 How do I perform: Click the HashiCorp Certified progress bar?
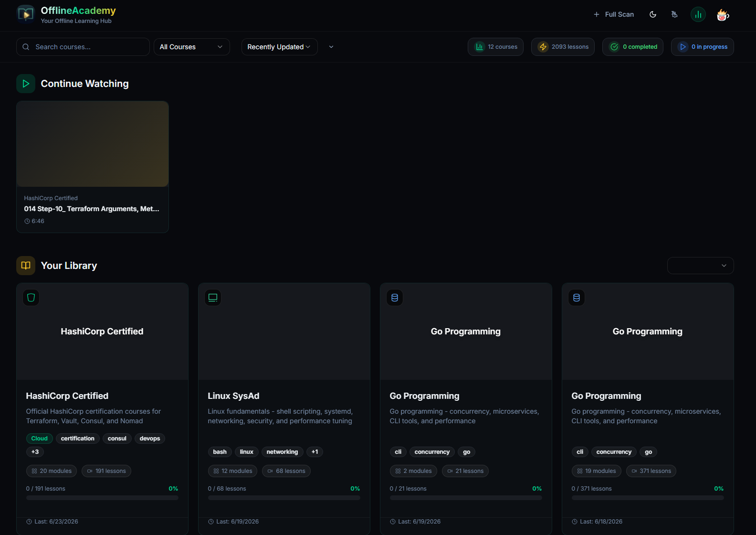[102, 498]
